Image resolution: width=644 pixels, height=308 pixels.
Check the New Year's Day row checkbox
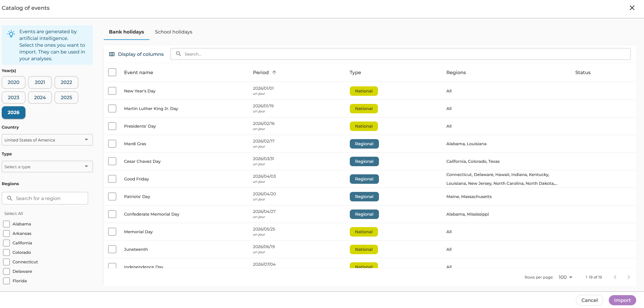[112, 91]
